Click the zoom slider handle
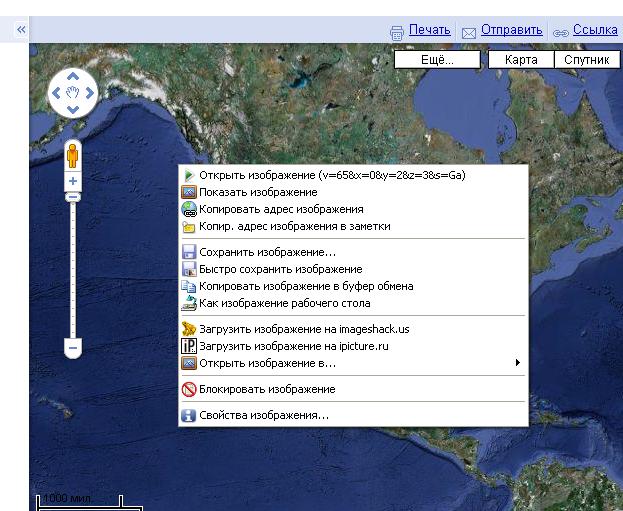Screen dimensions: 623x511 tap(73, 197)
